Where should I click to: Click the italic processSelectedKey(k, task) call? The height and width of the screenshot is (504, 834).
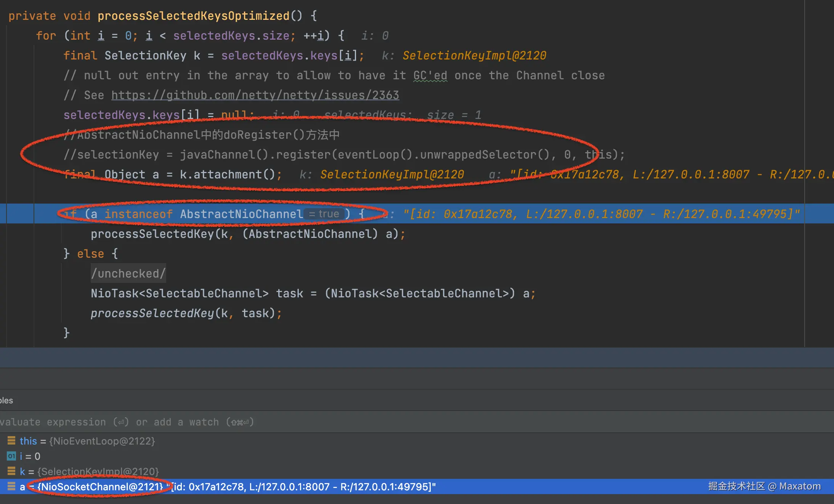(x=186, y=313)
